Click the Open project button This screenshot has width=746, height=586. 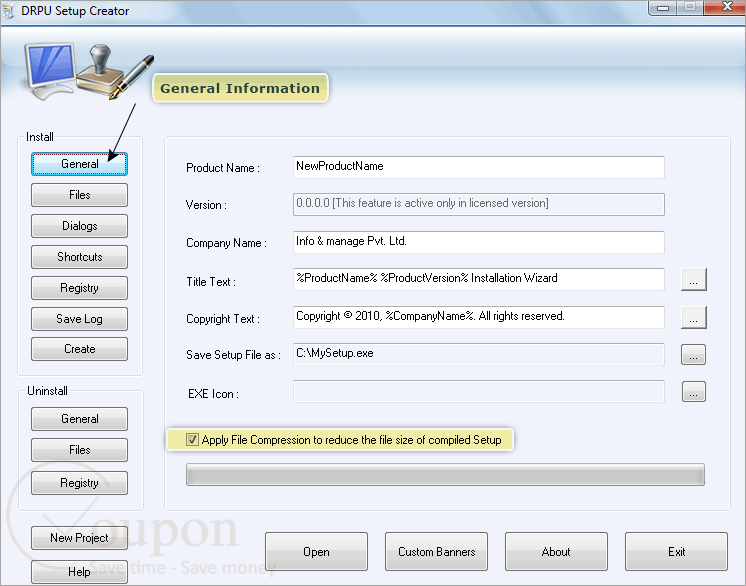coord(316,552)
